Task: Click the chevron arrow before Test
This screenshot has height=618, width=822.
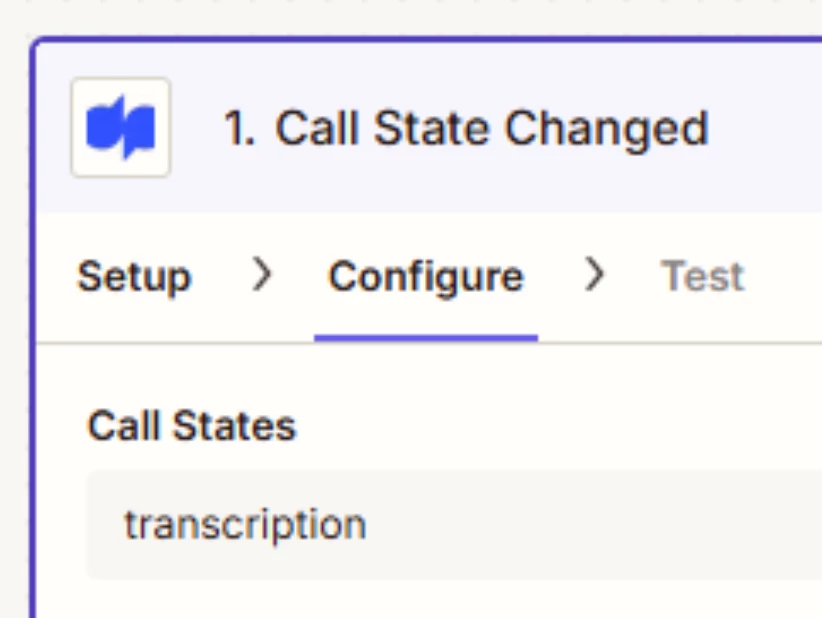Action: tap(594, 274)
